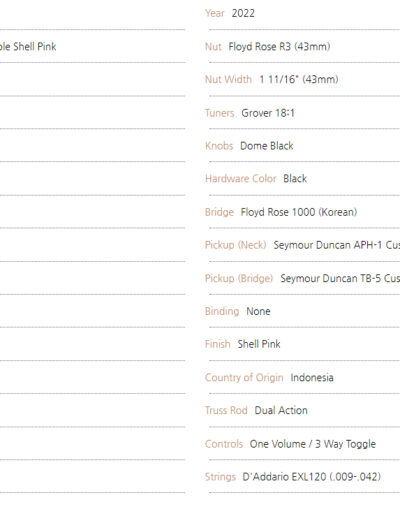The height and width of the screenshot is (516, 400).
Task: Select the Floyd Rose R3 (43mm) nut text
Action: (x=279, y=46)
